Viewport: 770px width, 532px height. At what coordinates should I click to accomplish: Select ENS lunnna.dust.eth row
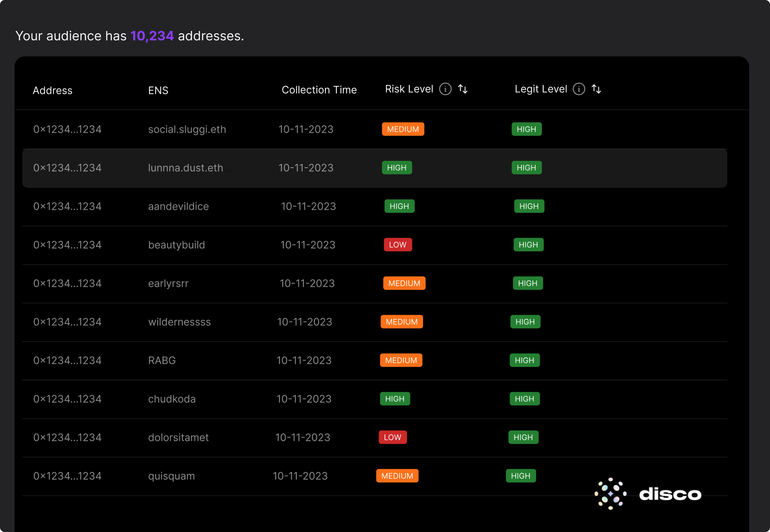pos(375,168)
